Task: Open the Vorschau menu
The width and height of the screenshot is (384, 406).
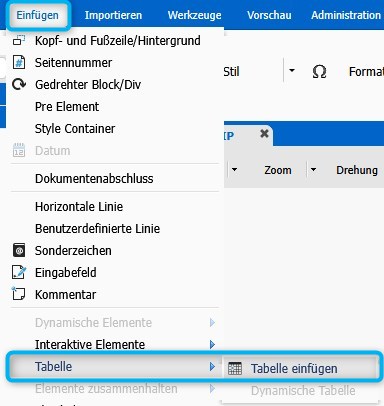Action: click(x=269, y=15)
